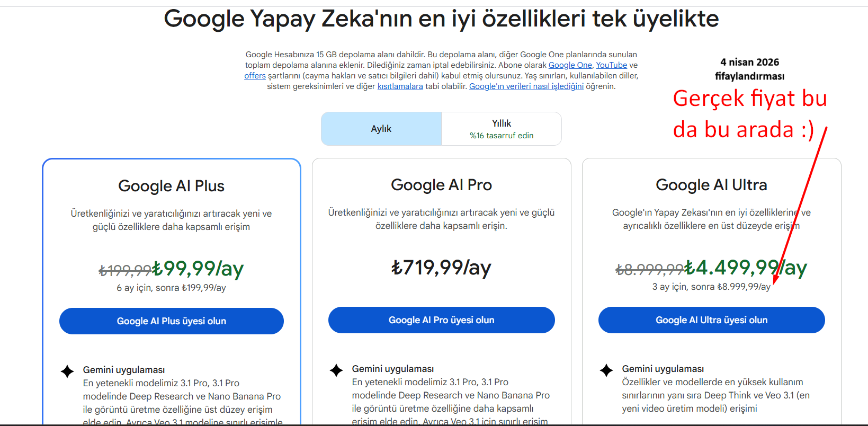Select the Google AI Ultra plan title
The height and width of the screenshot is (426, 868).
click(711, 185)
